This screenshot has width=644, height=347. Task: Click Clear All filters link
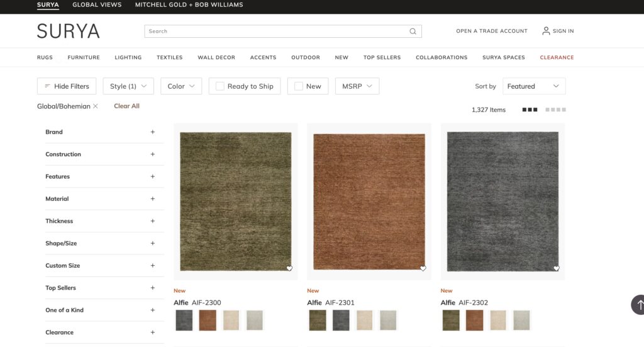click(126, 106)
